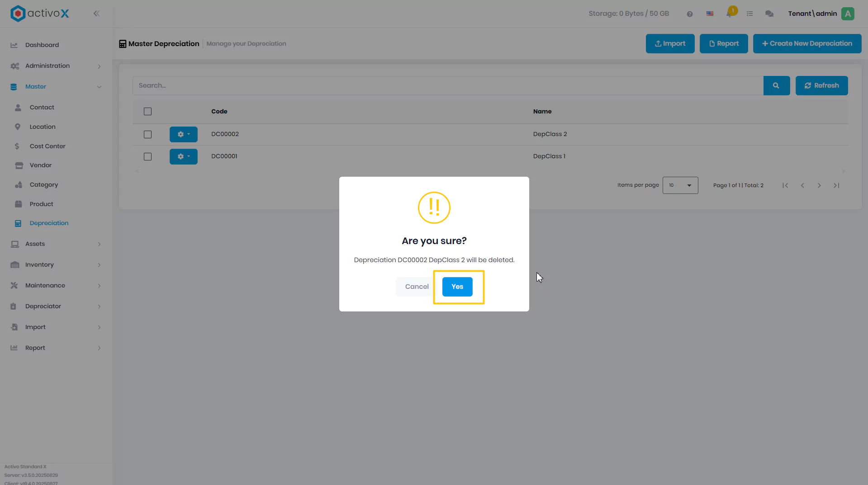This screenshot has width=868, height=485.
Task: Expand the Administration menu
Action: coord(56,66)
